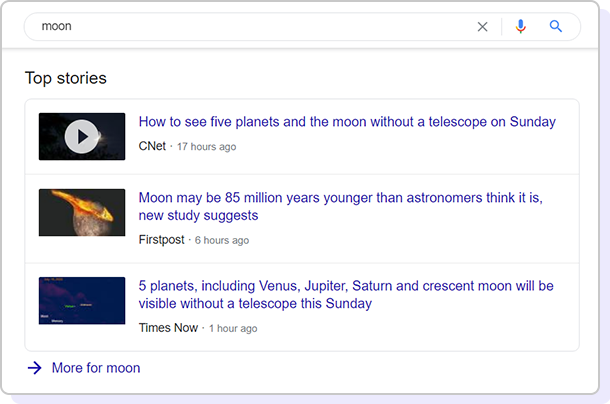Click the "1 hour ago" timestamp
The width and height of the screenshot is (610, 404).
[x=233, y=328]
